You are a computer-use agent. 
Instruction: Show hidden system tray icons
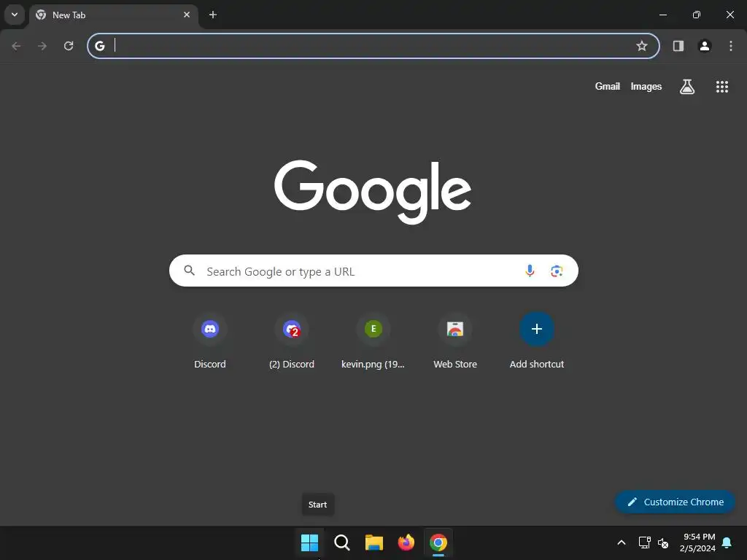622,542
